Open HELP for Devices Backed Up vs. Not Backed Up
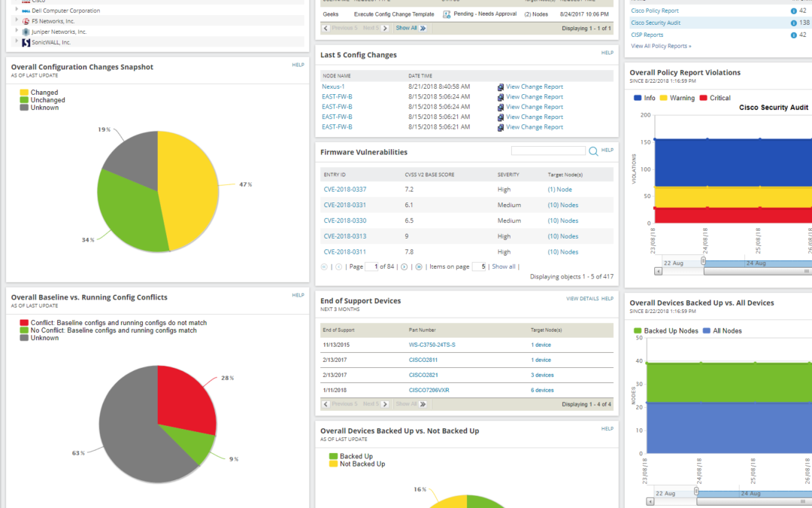The height and width of the screenshot is (508, 812). click(607, 429)
